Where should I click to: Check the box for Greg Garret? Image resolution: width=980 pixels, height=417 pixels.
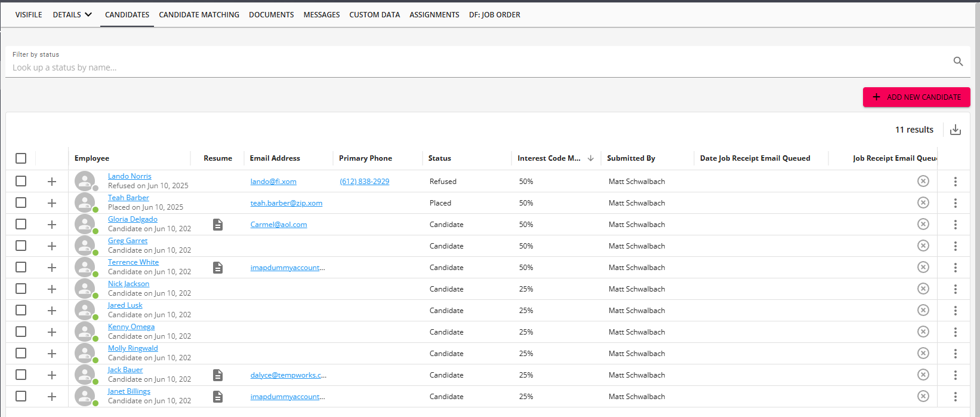coord(21,246)
